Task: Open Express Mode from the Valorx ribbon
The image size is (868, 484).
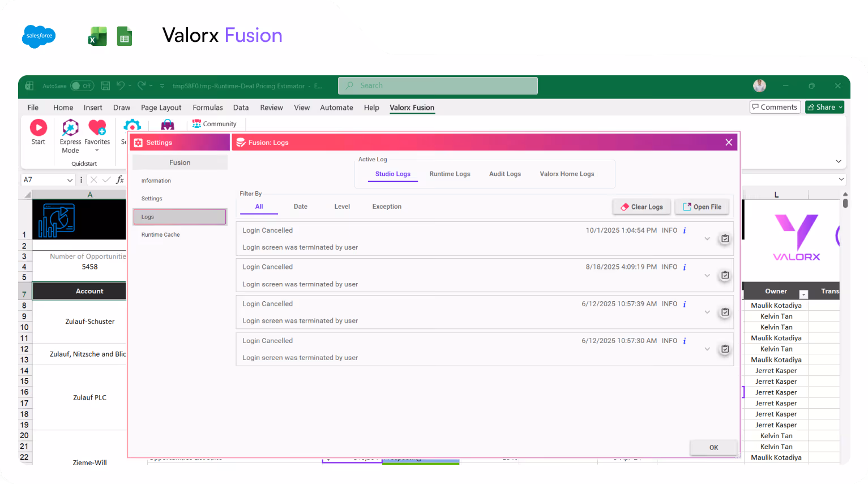Action: [70, 129]
